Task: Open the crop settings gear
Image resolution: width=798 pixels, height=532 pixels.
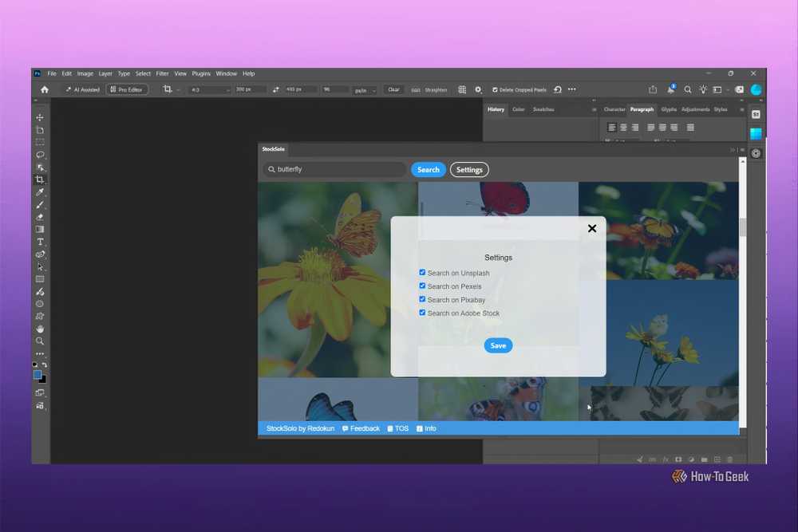Action: click(478, 89)
